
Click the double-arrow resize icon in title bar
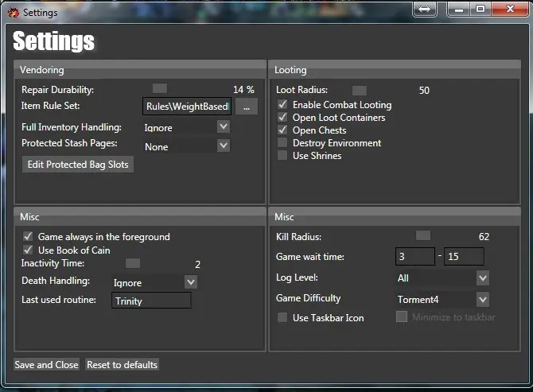pyautogui.click(x=425, y=9)
